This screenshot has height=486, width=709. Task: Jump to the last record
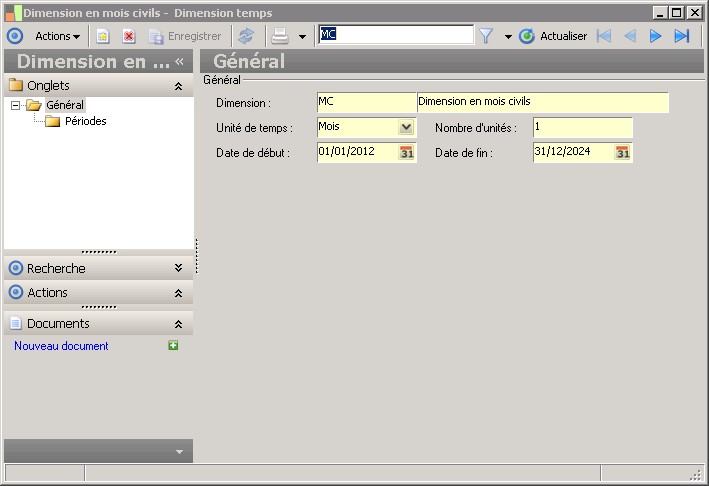point(681,36)
